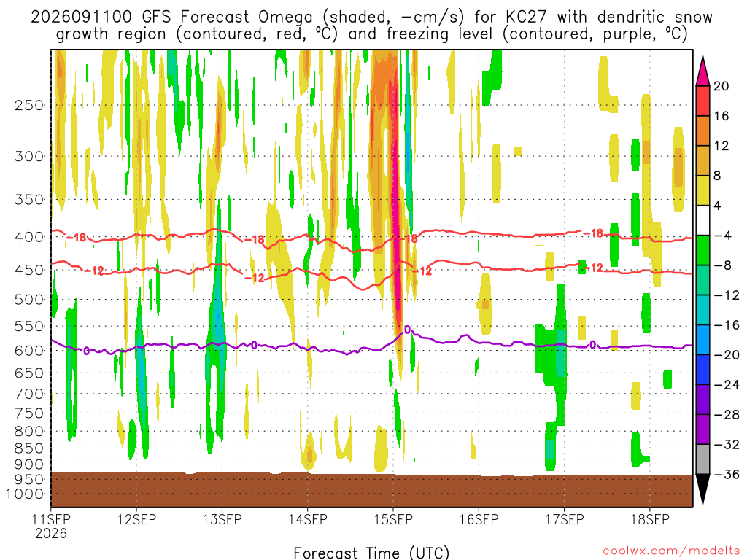Click the gray swatch between -32 and -36
This screenshot has height=560, width=747.
pos(703,459)
